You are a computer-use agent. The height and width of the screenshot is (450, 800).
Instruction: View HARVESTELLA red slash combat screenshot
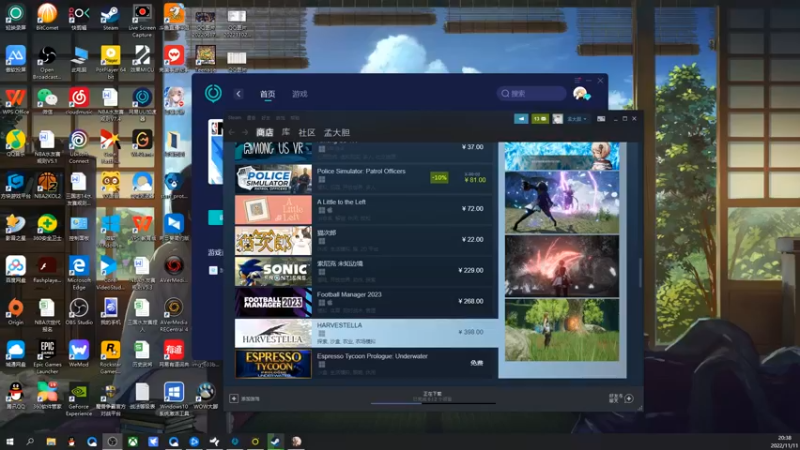[562, 266]
